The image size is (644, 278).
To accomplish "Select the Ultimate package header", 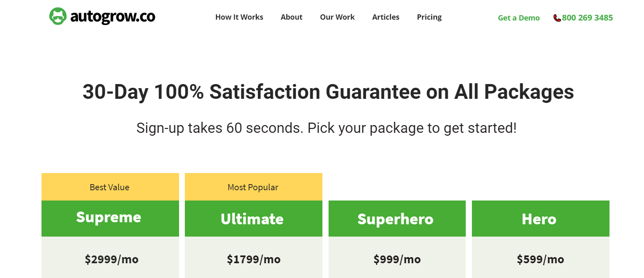I will [253, 218].
